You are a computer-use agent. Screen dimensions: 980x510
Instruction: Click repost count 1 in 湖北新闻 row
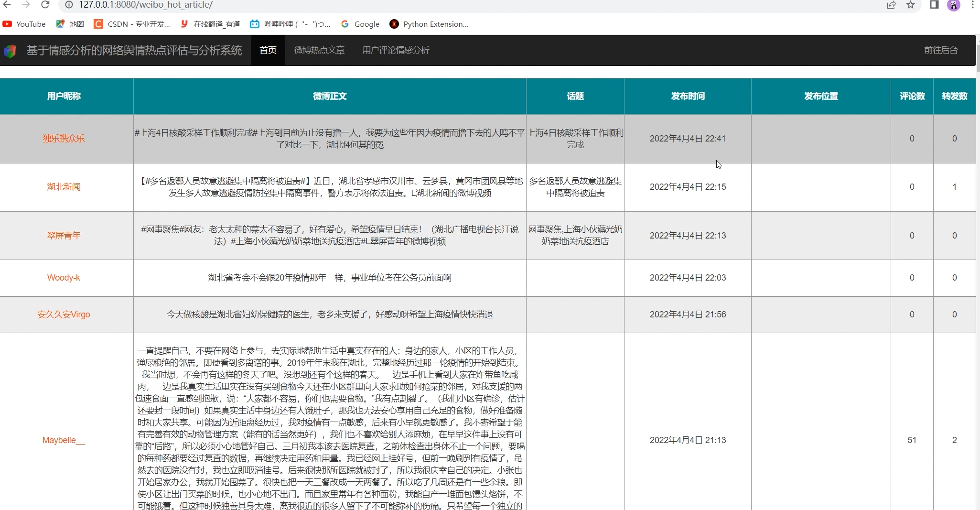pyautogui.click(x=955, y=187)
